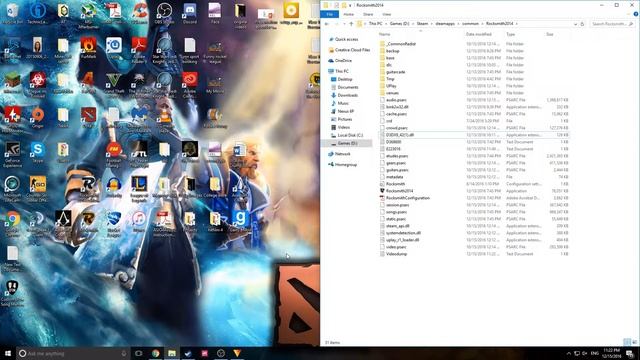Click the File Explorer taskbar icon
This screenshot has height=360, width=640.
tap(172, 353)
